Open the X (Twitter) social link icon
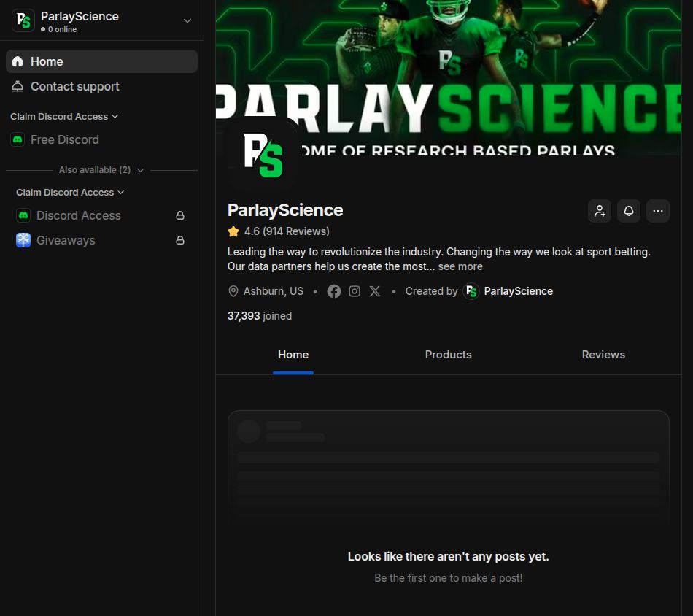 (375, 291)
